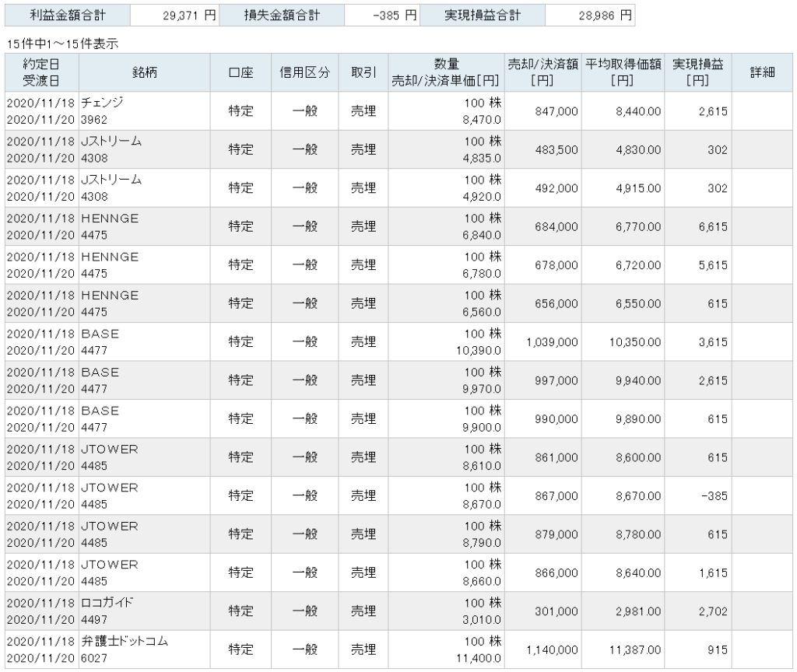Click the 一般 credit cell in 弁護士ドットコム row
Viewport: 797px width, 672px height.
pyautogui.click(x=304, y=649)
